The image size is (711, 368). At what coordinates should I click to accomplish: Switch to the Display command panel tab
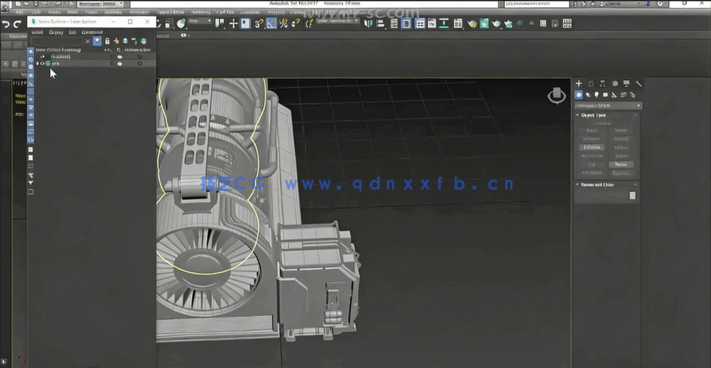pyautogui.click(x=626, y=84)
